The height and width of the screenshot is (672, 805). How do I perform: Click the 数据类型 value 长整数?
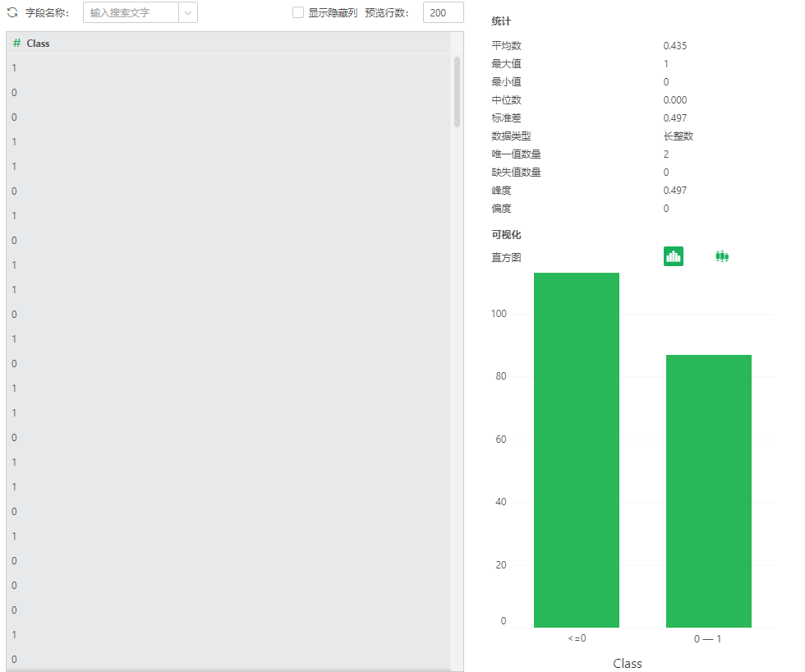click(x=678, y=136)
